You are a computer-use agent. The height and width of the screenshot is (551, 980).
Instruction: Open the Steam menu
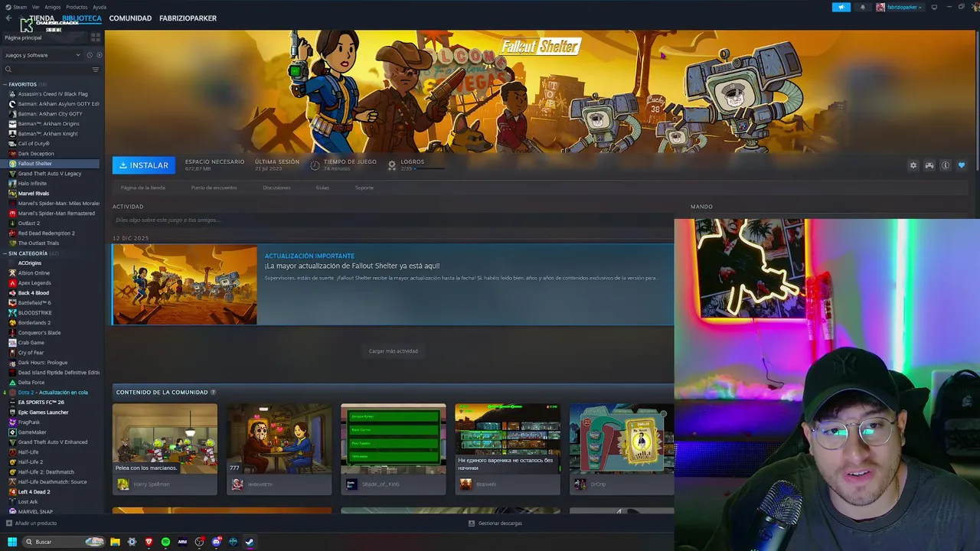pyautogui.click(x=16, y=7)
